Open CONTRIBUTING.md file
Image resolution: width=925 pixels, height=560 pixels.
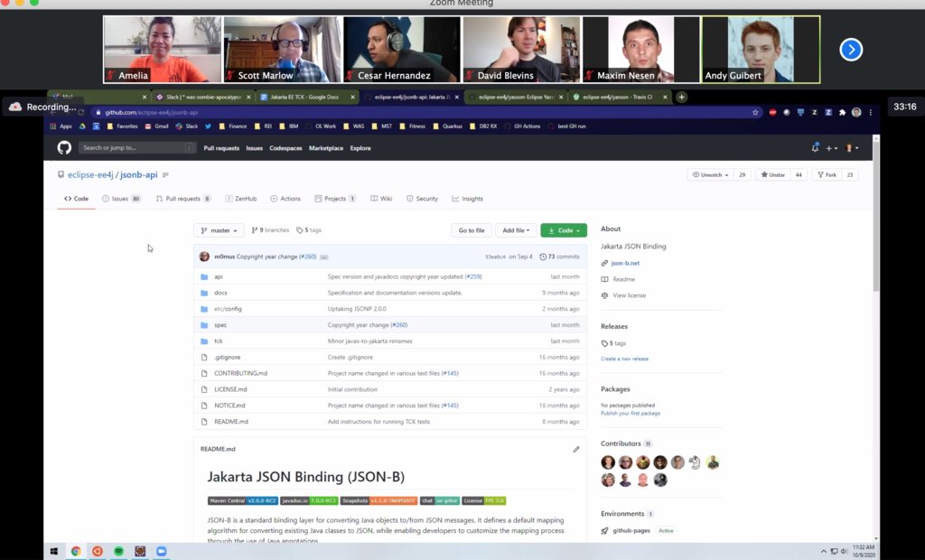click(x=240, y=374)
